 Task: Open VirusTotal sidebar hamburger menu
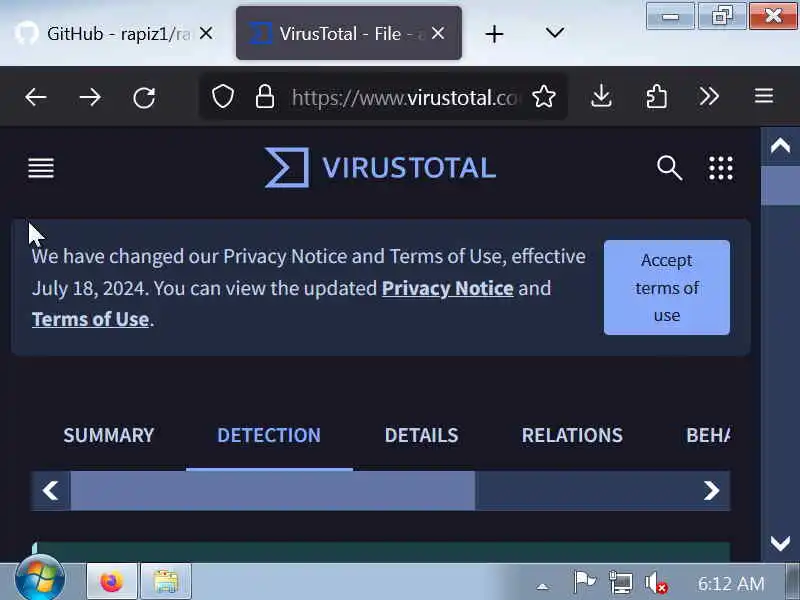[41, 168]
